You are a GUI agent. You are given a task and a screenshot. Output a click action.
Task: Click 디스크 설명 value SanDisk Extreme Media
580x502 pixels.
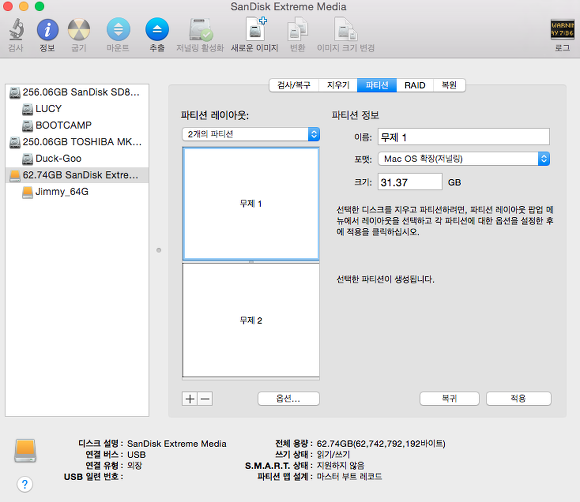point(177,444)
